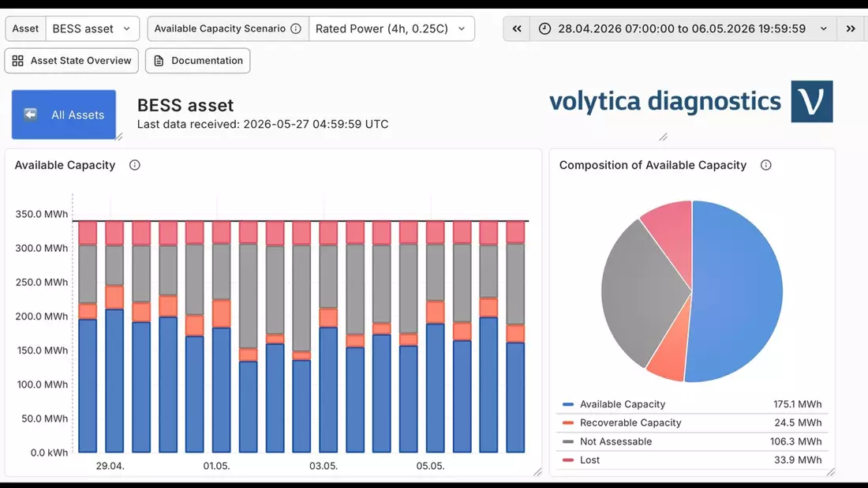
Task: Click the resize handle of the All Assets panel
Action: tap(118, 137)
